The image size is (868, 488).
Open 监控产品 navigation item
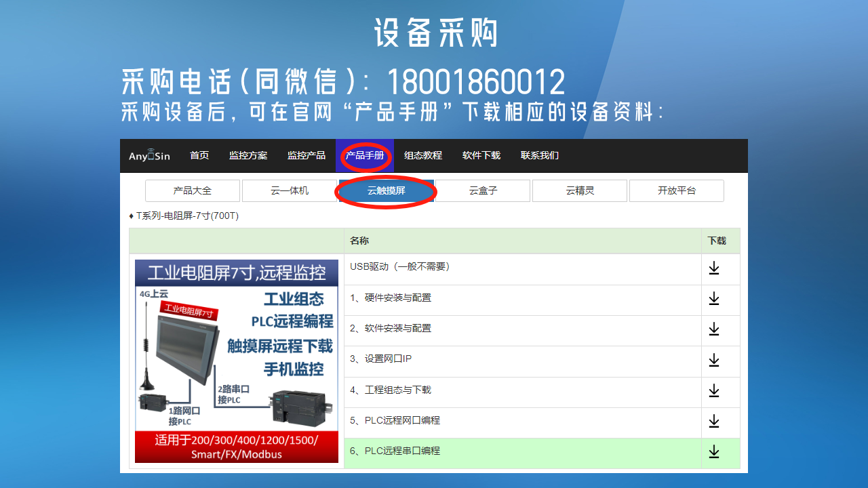(307, 156)
